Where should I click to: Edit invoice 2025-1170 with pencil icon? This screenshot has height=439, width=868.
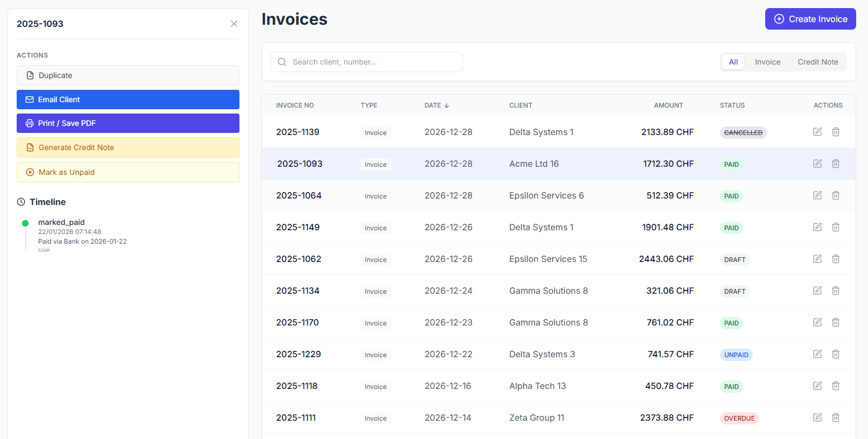(x=817, y=322)
